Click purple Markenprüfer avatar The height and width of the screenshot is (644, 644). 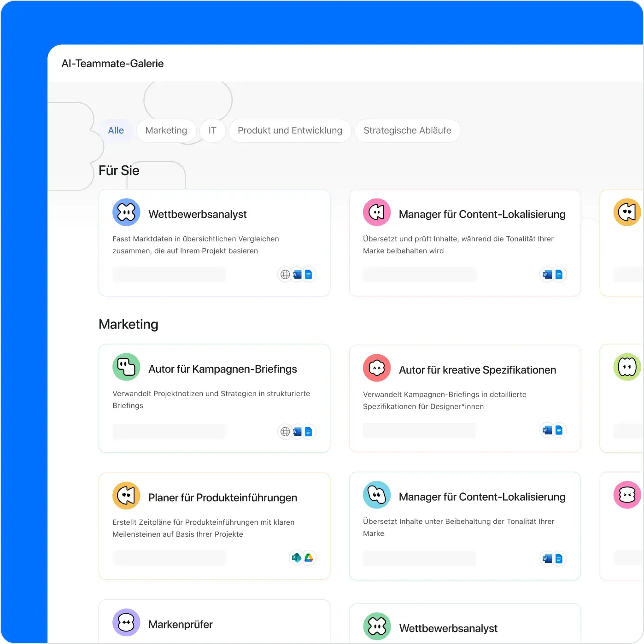coord(126,623)
